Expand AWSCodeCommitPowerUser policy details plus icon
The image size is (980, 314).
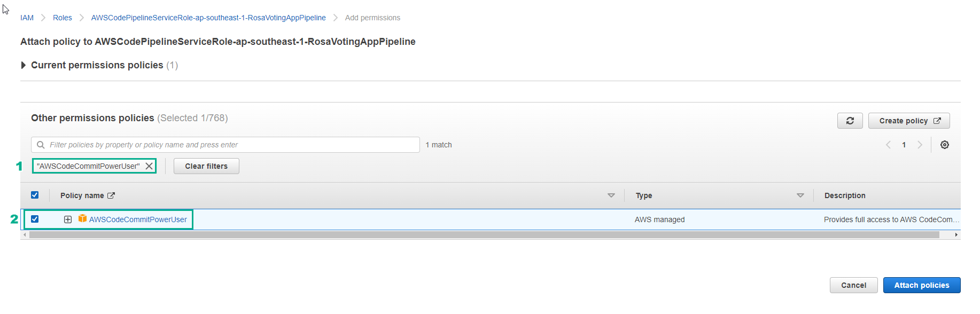coord(68,219)
